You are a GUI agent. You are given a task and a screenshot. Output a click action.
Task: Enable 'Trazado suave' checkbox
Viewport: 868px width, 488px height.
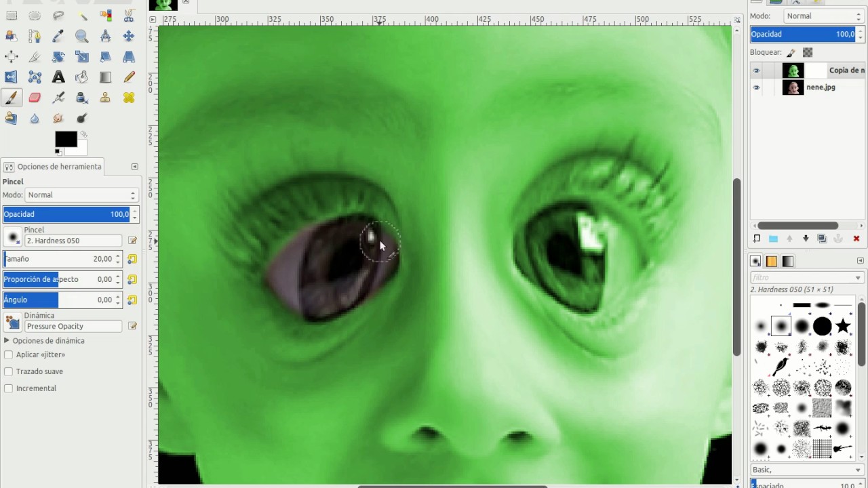click(9, 371)
